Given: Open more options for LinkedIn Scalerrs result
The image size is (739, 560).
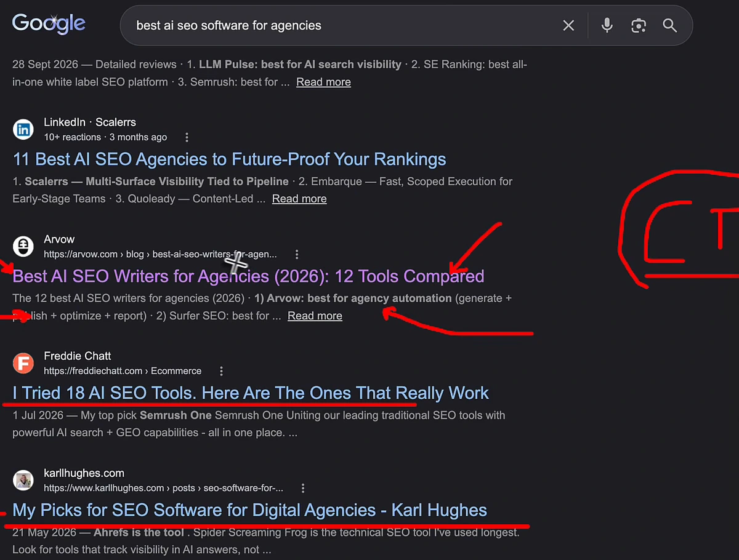Looking at the screenshot, I should [x=187, y=137].
